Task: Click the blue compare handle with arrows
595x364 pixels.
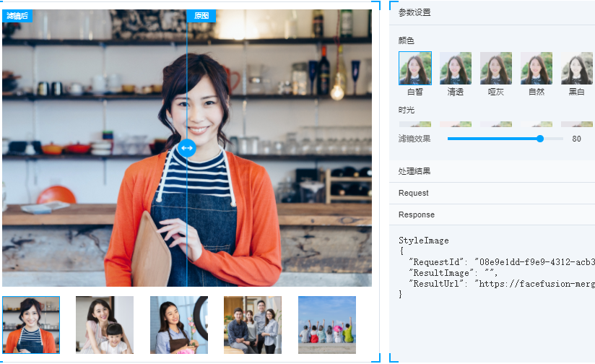Action: [x=187, y=147]
